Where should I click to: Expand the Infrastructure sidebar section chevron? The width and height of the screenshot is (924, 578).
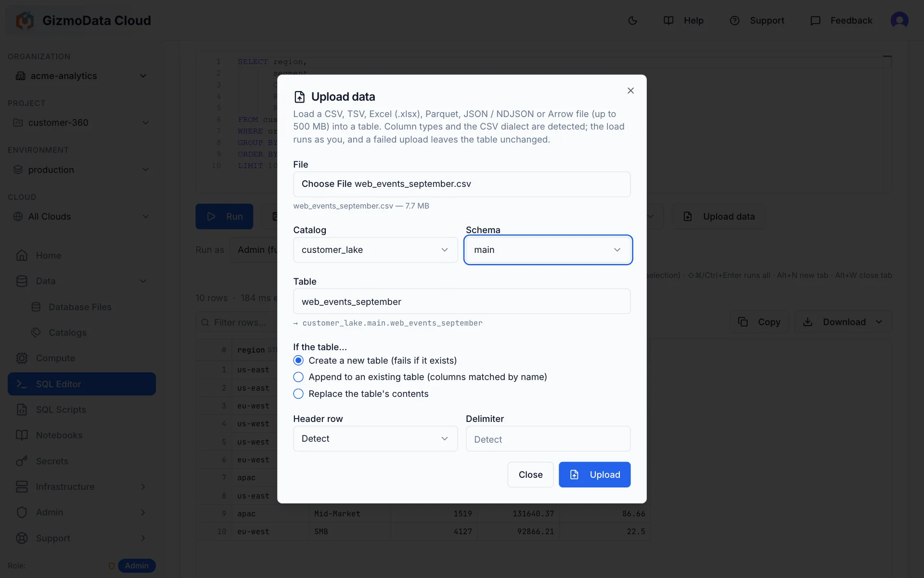coord(143,486)
